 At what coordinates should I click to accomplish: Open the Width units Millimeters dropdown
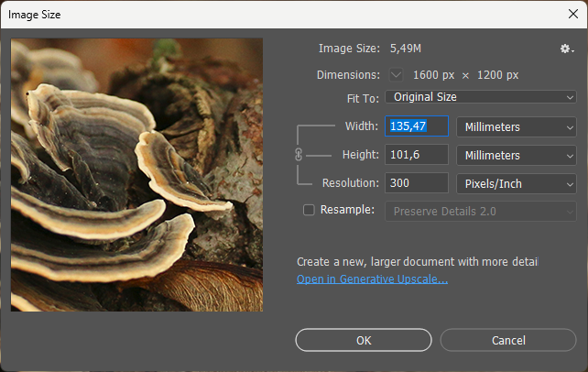pos(515,126)
